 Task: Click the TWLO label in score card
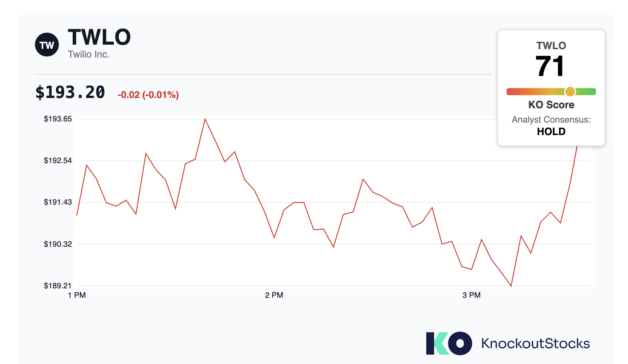point(551,45)
